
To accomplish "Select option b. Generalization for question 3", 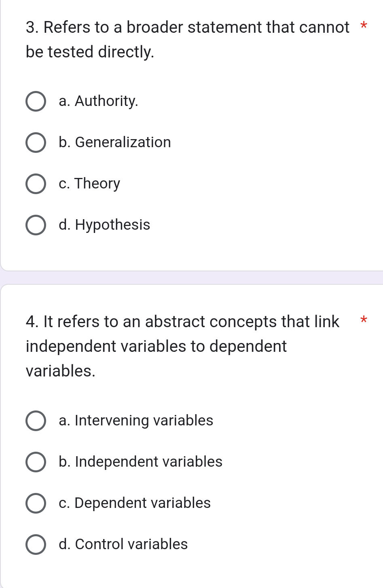I will click(36, 143).
